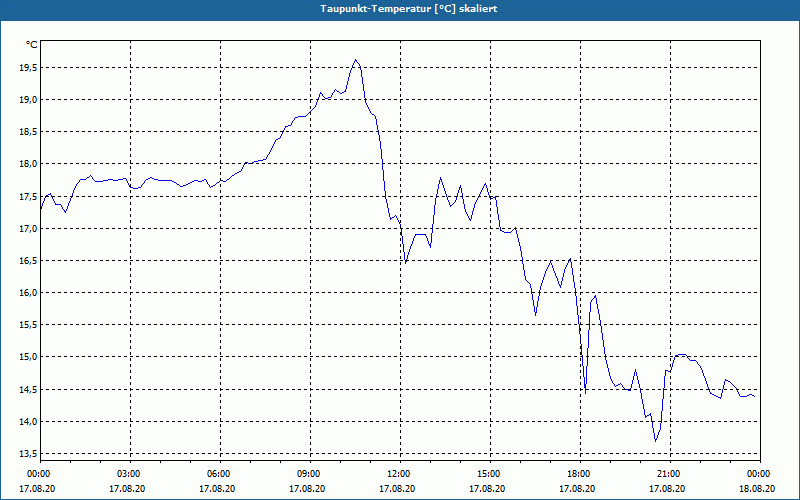Click the 15:00 time axis label
Screen dimensions: 800x500
point(490,474)
